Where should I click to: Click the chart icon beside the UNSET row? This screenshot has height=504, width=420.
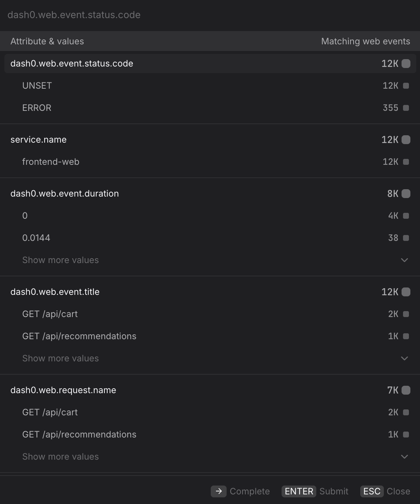pos(406,85)
